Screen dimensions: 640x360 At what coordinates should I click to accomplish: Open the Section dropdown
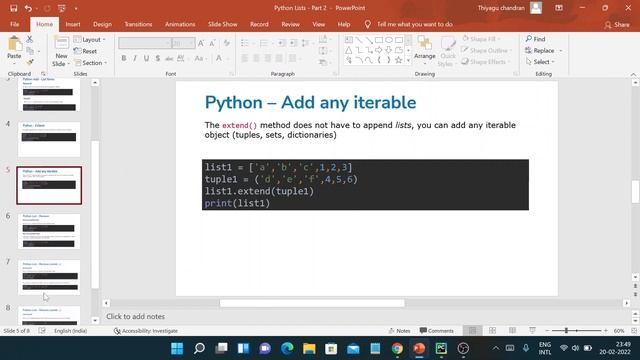[x=91, y=63]
